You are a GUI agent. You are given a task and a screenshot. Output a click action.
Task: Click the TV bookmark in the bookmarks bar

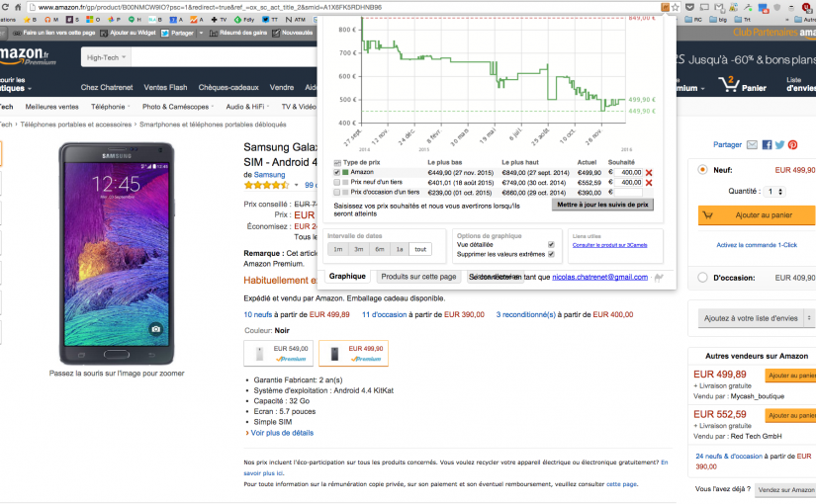[219, 20]
